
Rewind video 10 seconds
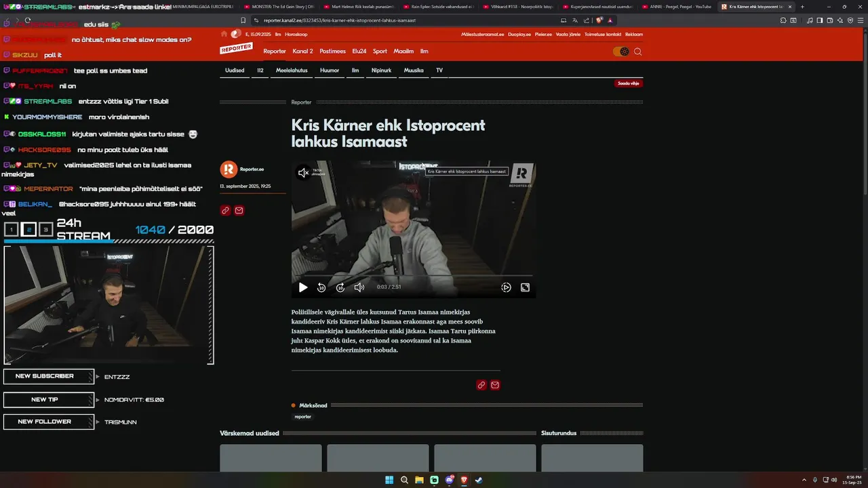click(x=321, y=287)
